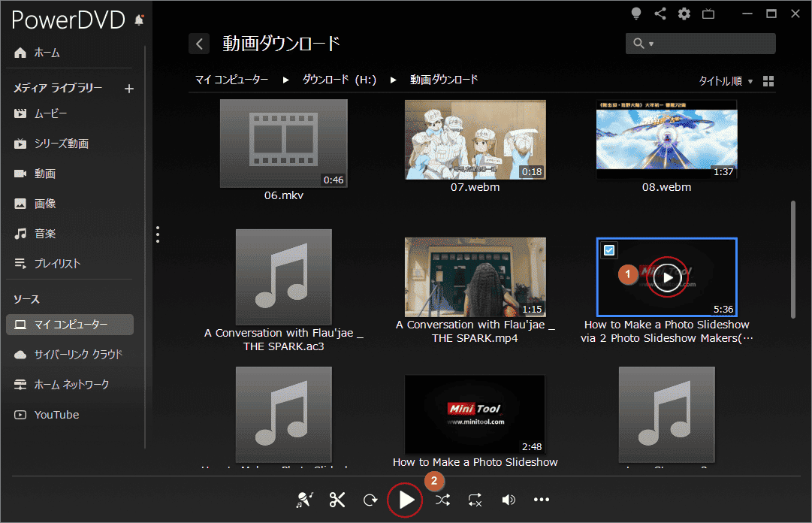Click the vertical scrollbar of the media list
Viewport: 812px width, 523px height.
[792, 259]
